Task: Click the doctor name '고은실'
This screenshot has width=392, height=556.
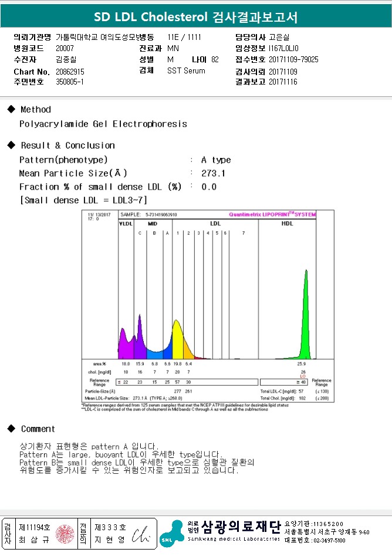Action: tap(279, 37)
